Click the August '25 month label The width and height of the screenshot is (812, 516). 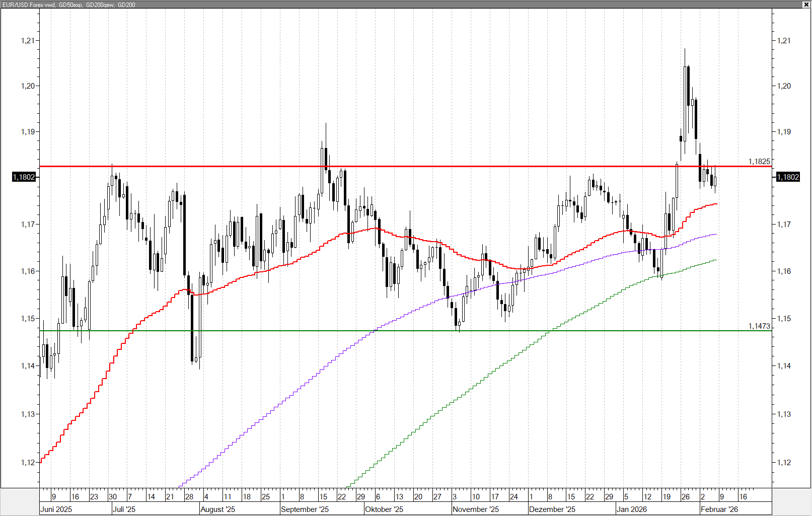click(x=217, y=509)
